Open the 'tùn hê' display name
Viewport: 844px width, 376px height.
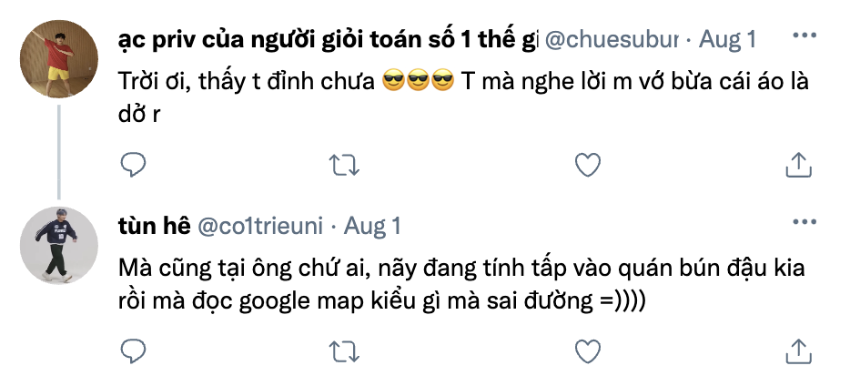[154, 226]
